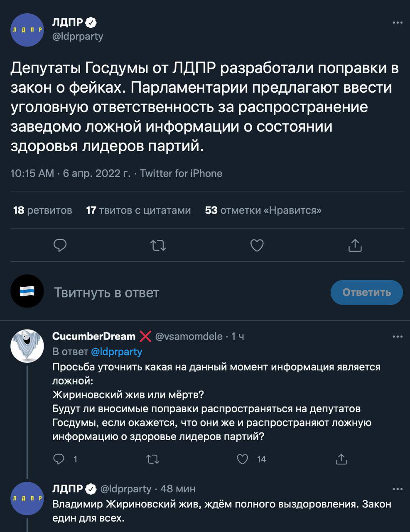Retweet the main ЛДПР tweet
This screenshot has width=410, height=532.
tap(158, 246)
